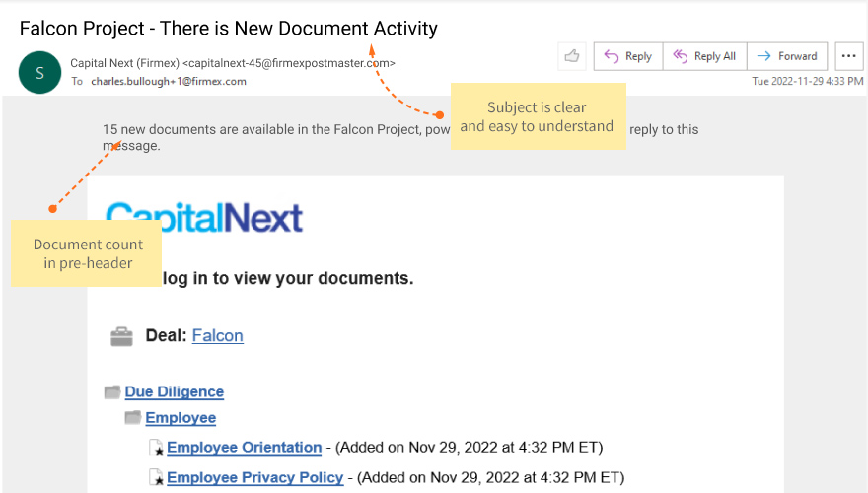This screenshot has height=493, width=868.
Task: Click the Employee Orientation document icon
Action: click(x=156, y=449)
